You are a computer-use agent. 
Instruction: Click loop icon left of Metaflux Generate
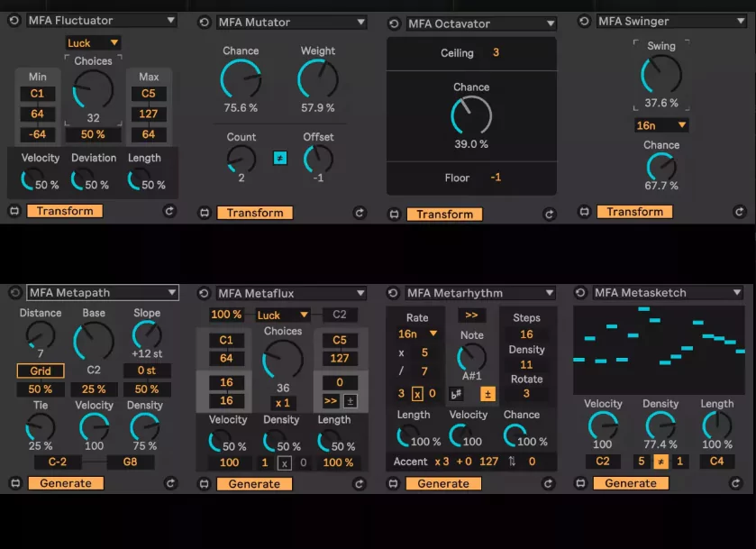[205, 484]
